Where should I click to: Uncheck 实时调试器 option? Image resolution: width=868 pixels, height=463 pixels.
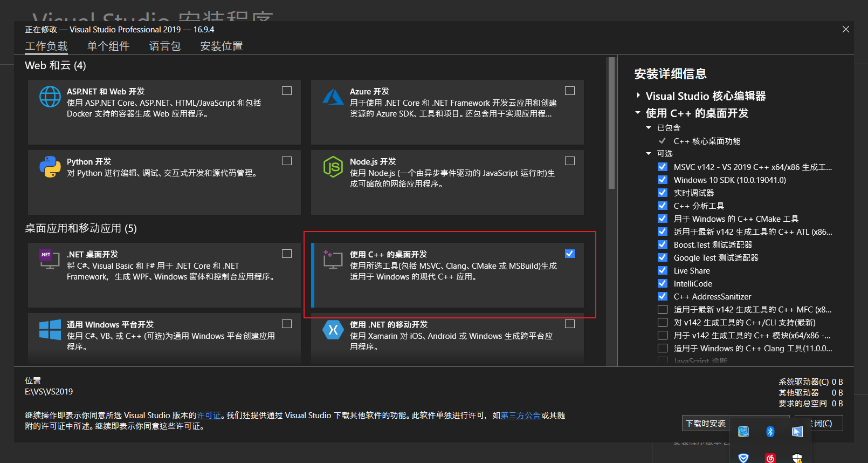pyautogui.click(x=663, y=193)
